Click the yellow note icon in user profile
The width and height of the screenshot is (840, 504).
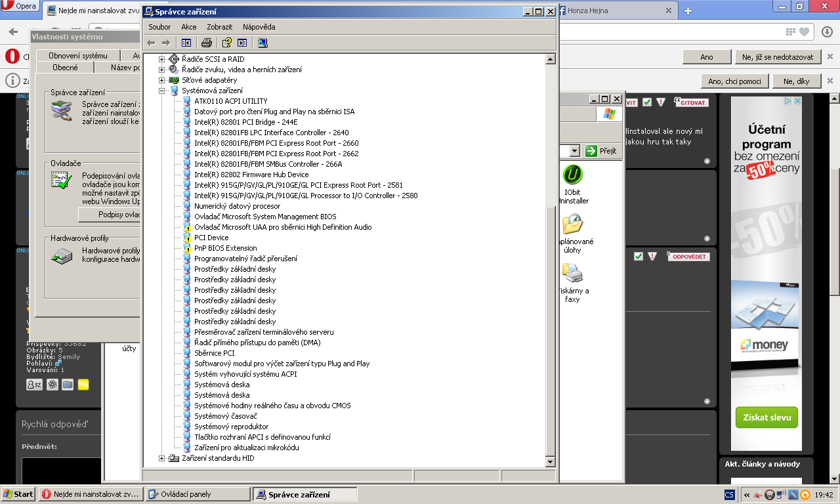83,385
